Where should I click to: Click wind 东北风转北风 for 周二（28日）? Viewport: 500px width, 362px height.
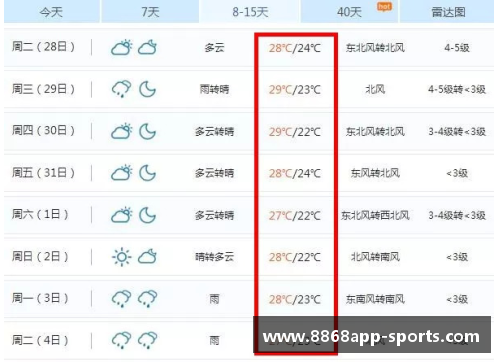[375, 48]
